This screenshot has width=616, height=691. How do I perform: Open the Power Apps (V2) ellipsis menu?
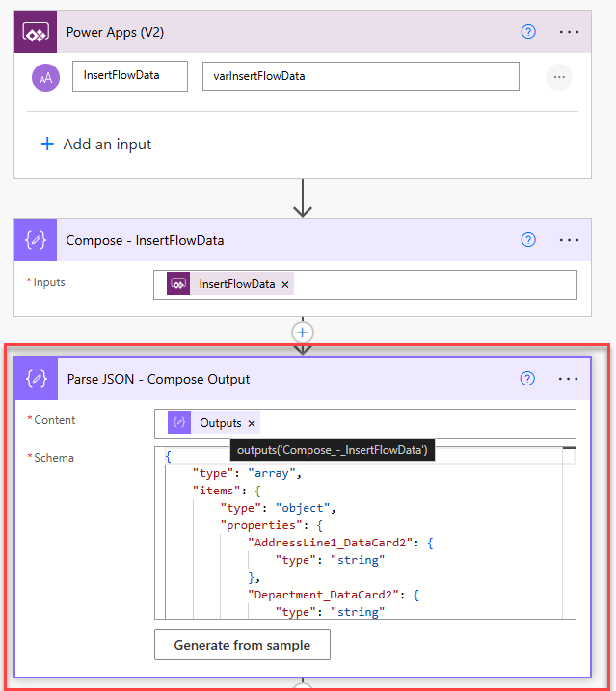pyautogui.click(x=569, y=32)
